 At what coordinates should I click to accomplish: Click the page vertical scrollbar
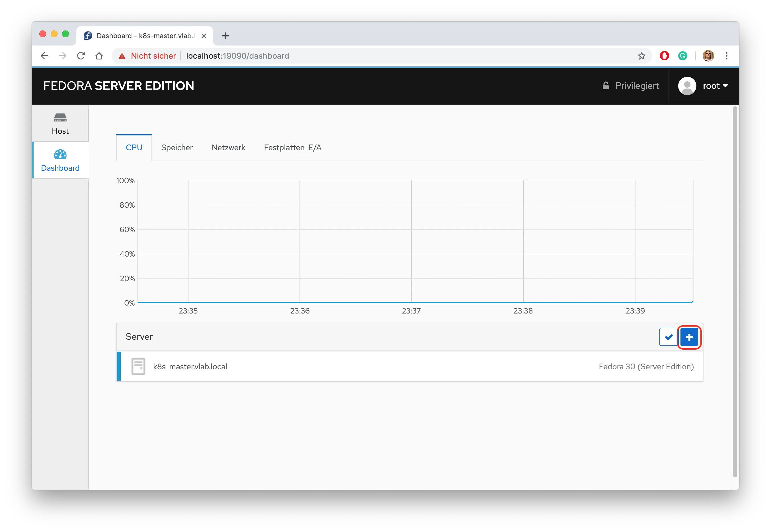tap(734, 292)
